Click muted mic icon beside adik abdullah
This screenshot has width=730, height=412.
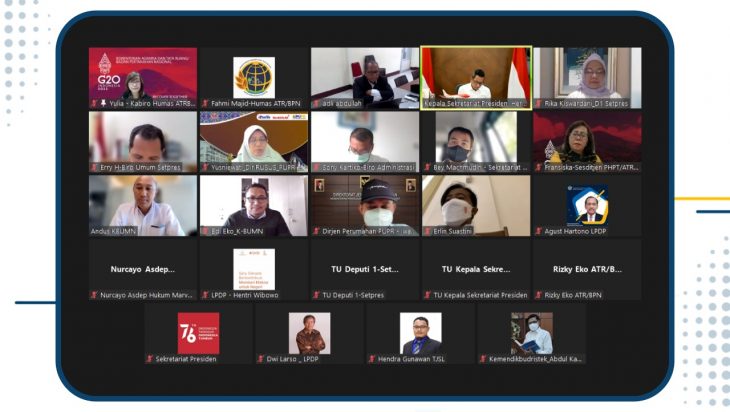[316, 103]
